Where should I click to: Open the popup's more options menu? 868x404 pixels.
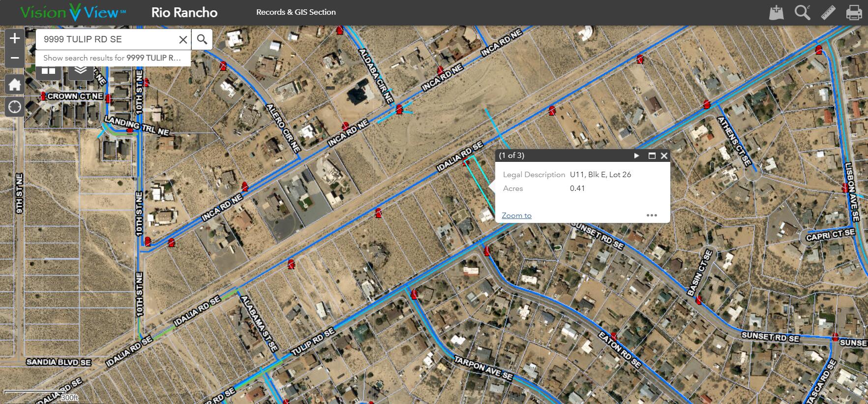[x=652, y=216]
